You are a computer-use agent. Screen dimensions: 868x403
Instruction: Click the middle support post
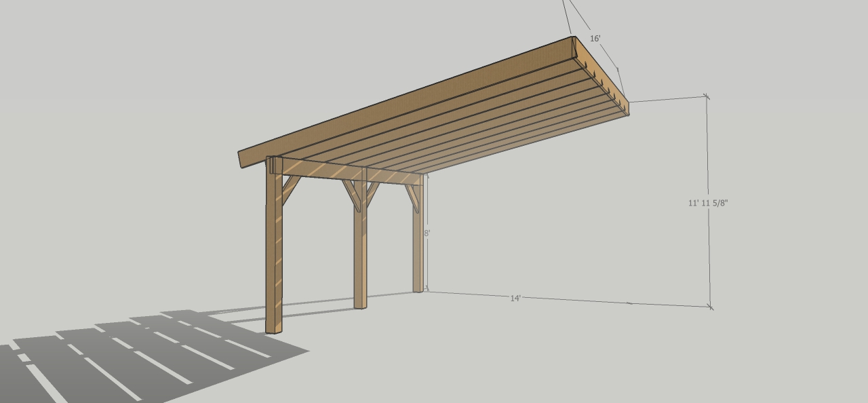point(360,258)
